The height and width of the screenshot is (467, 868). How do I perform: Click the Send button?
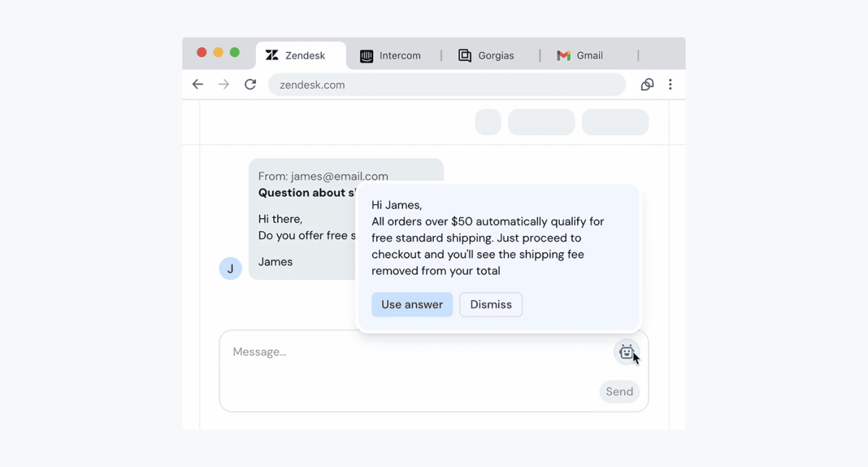(619, 391)
